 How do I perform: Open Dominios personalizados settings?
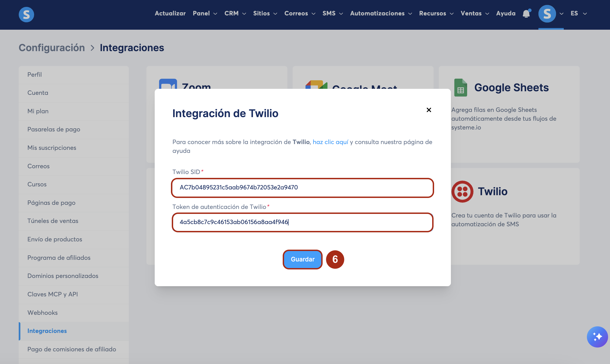pos(74,276)
